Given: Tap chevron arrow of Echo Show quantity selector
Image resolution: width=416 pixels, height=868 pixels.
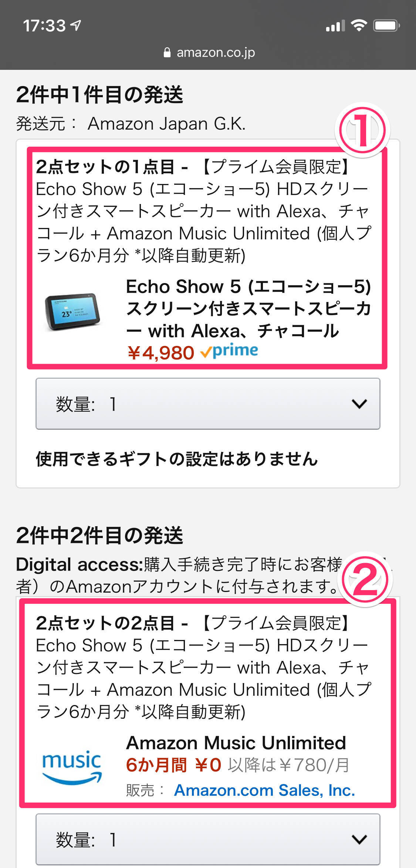Looking at the screenshot, I should click(359, 404).
